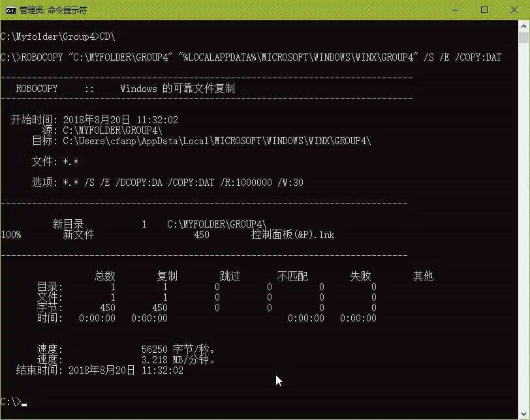
Task: Click the 'Windows 的可靠文件复制' header text
Action: point(178,89)
